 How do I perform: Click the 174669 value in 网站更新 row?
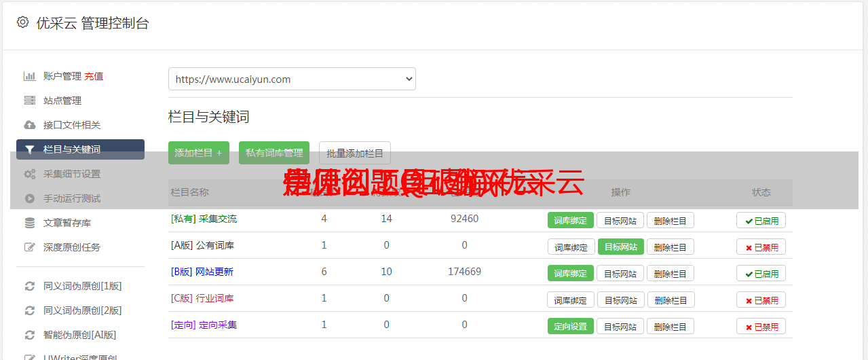click(464, 272)
